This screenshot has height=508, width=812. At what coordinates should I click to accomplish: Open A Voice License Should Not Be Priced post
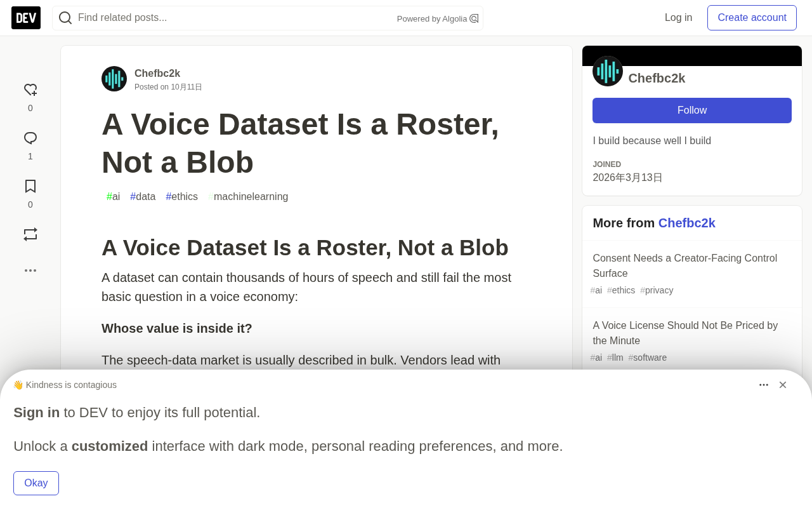[685, 333]
